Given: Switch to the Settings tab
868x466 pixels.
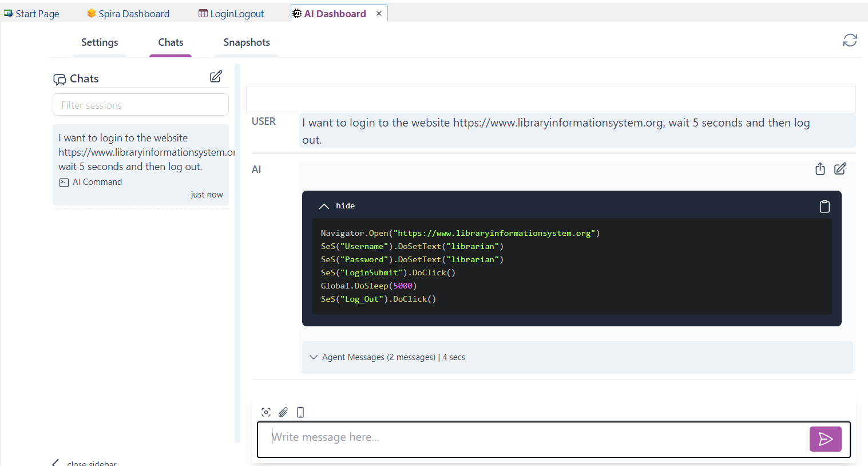Looking at the screenshot, I should coord(99,42).
